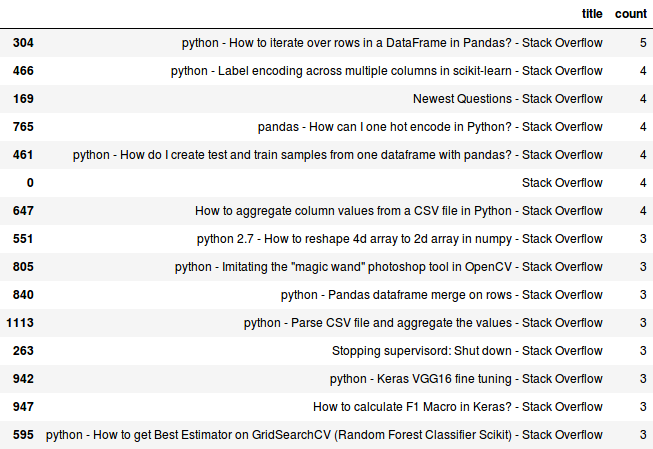The image size is (653, 449).
Task: Click the count value 4 in row 0
Action: pos(643,183)
